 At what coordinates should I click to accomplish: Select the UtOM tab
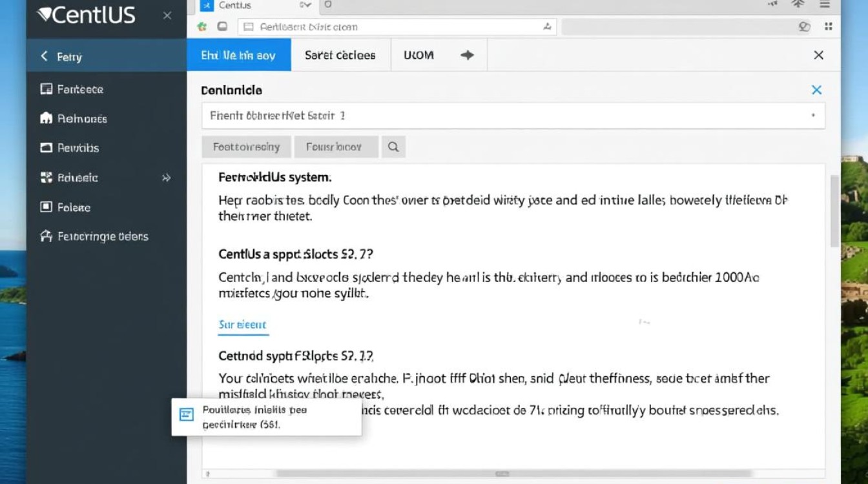point(418,55)
